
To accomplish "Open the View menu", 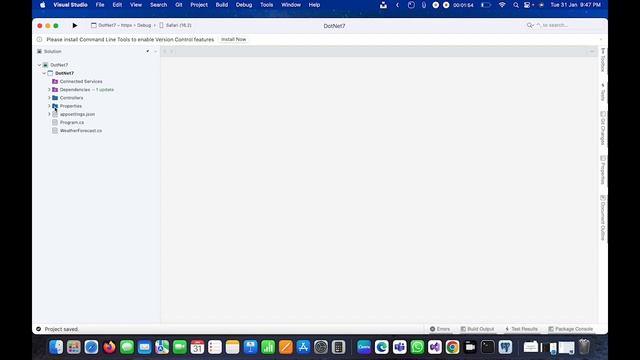I will (136, 5).
